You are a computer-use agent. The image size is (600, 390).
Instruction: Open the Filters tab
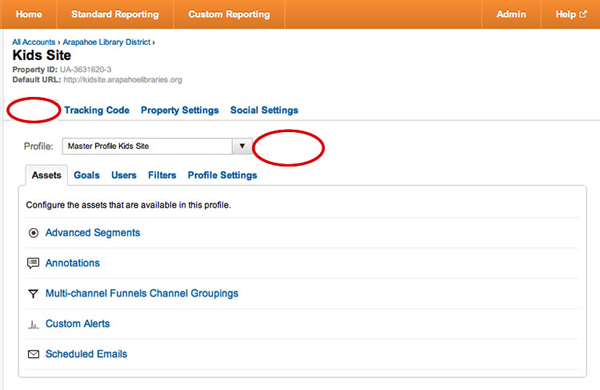(162, 175)
